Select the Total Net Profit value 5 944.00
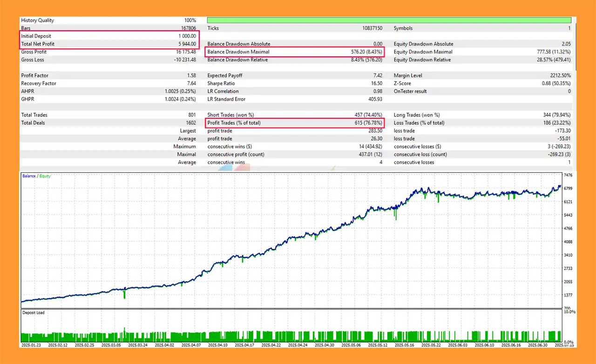Viewport: 596px width, 364px height. point(186,44)
